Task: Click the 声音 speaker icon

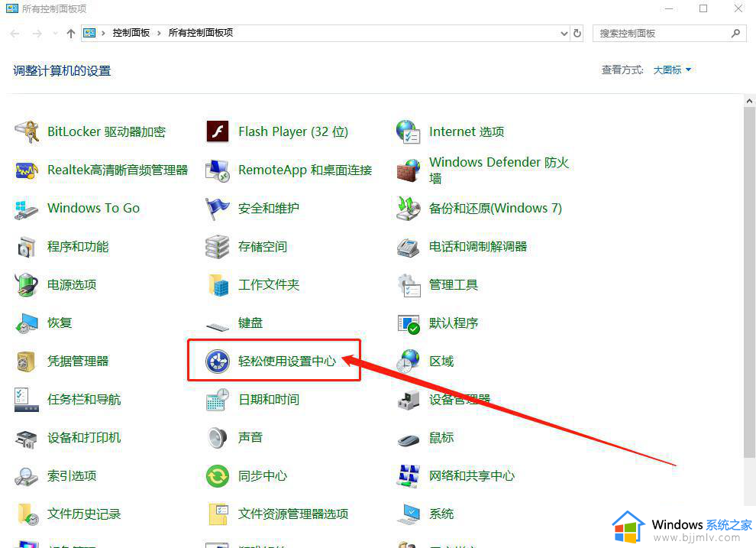Action: point(218,437)
